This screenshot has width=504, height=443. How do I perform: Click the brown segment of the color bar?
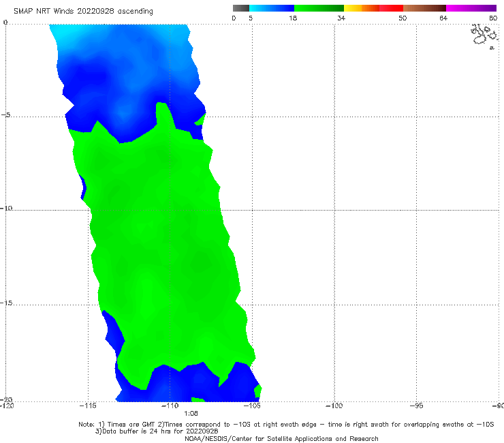pyautogui.click(x=424, y=8)
